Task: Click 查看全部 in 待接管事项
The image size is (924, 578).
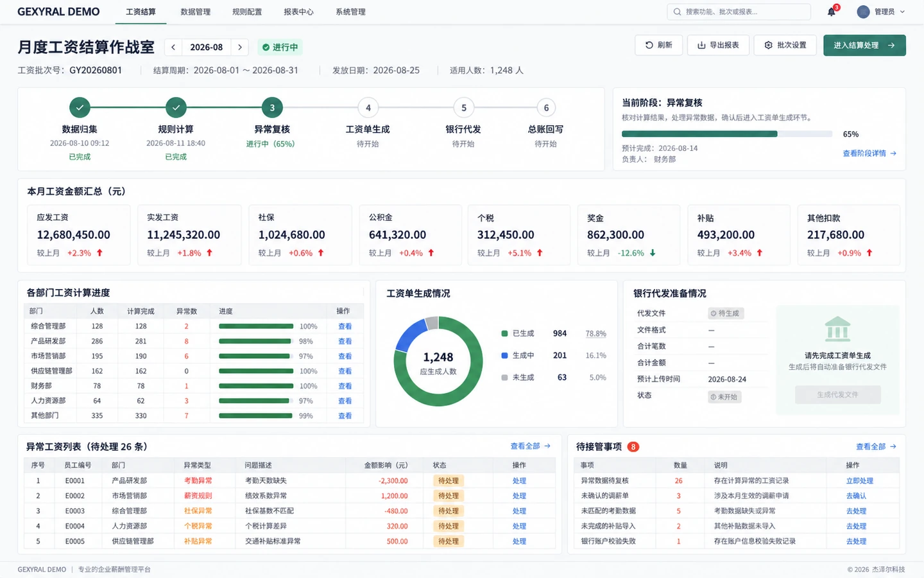Action: [876, 446]
